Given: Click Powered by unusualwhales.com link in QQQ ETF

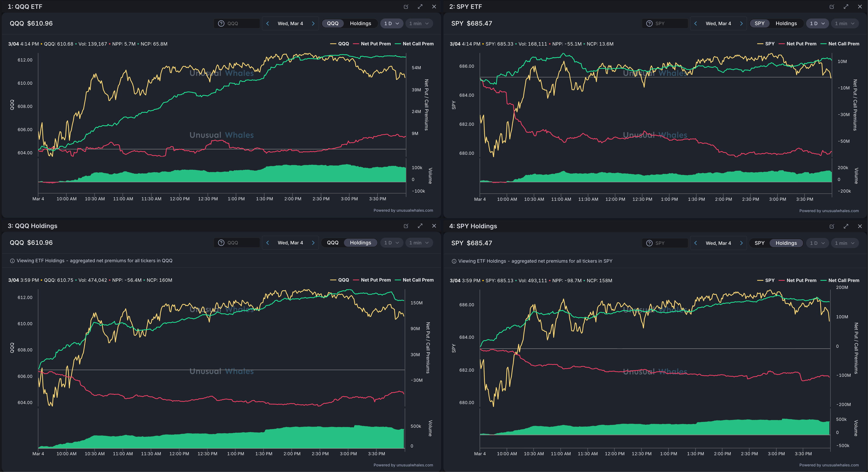Looking at the screenshot, I should click(x=403, y=210).
